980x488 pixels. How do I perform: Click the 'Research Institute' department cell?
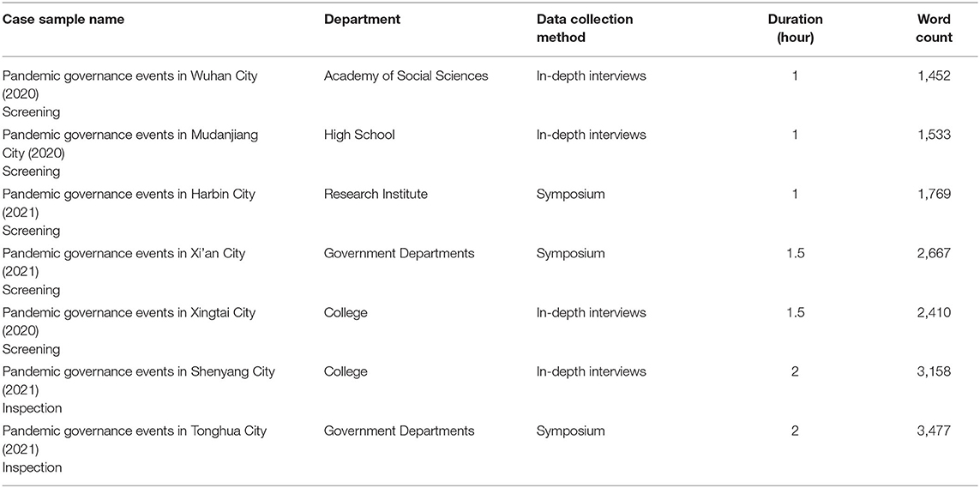tap(376, 195)
